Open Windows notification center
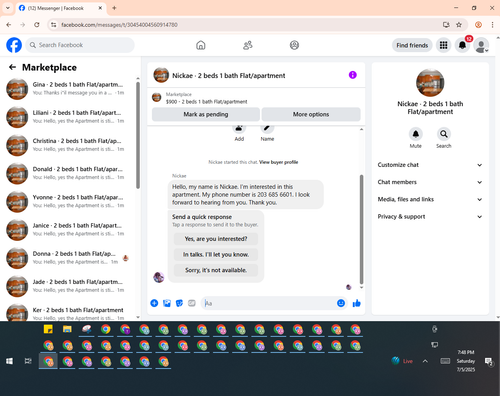Screen dimensions: 500x396 [489, 361]
